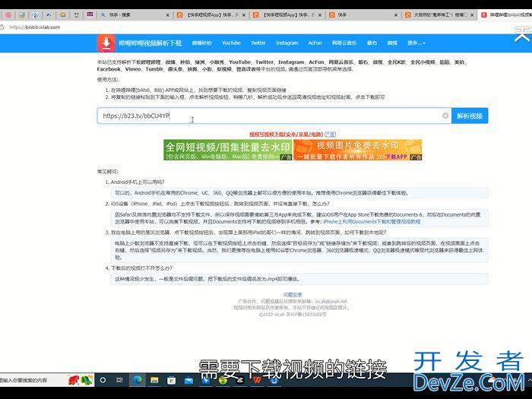Viewport: 532px width, 399px height.
Task: Click the 哔哩哔哩视频解析下载 site title
Action: [150, 43]
